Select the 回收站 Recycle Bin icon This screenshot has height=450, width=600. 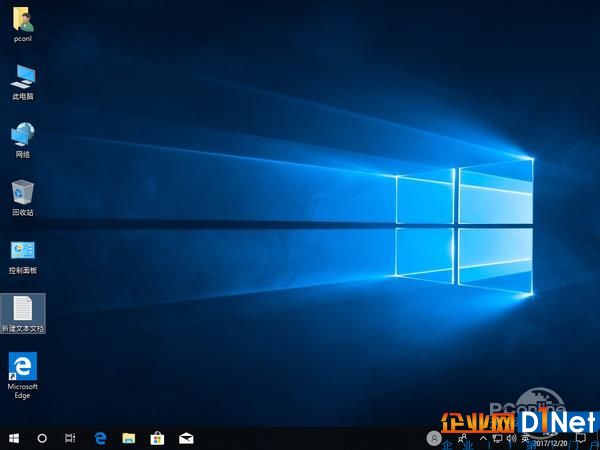[x=23, y=198]
